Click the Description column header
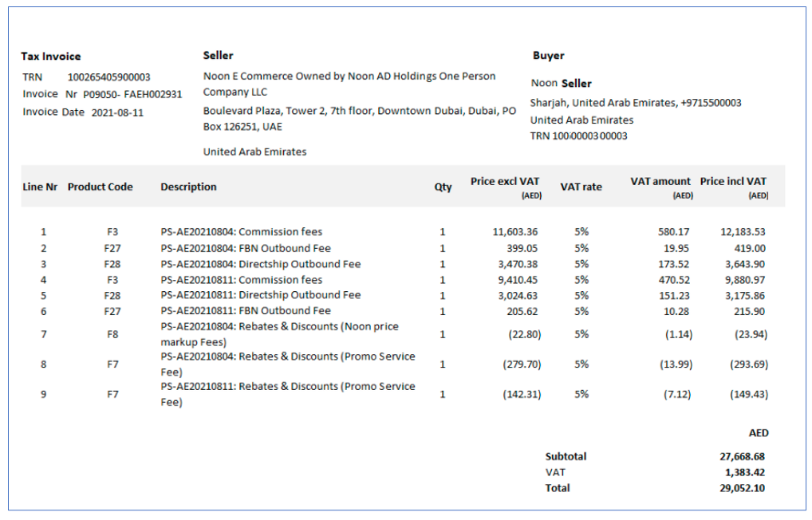The width and height of the screenshot is (812, 520). (188, 187)
